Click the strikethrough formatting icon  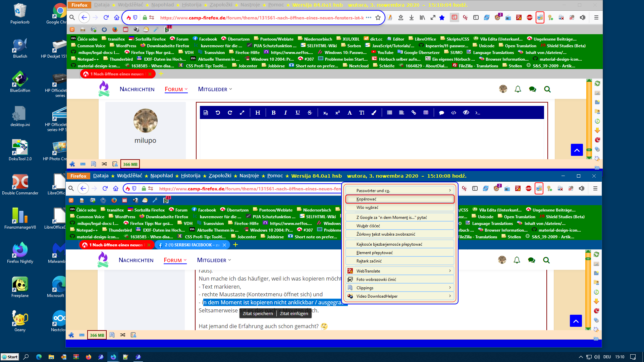pyautogui.click(x=310, y=113)
